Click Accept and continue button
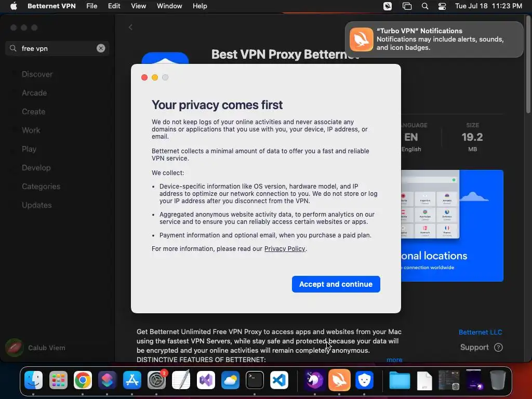Viewport: 532px width, 399px height. [x=336, y=284]
